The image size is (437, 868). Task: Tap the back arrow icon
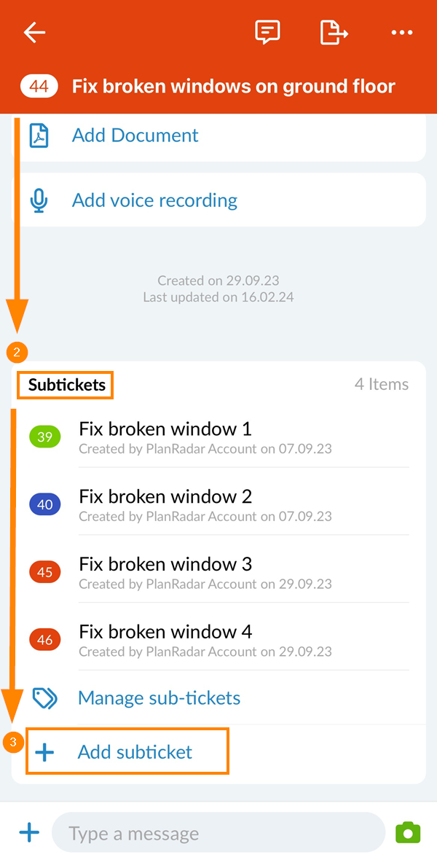pos(34,32)
